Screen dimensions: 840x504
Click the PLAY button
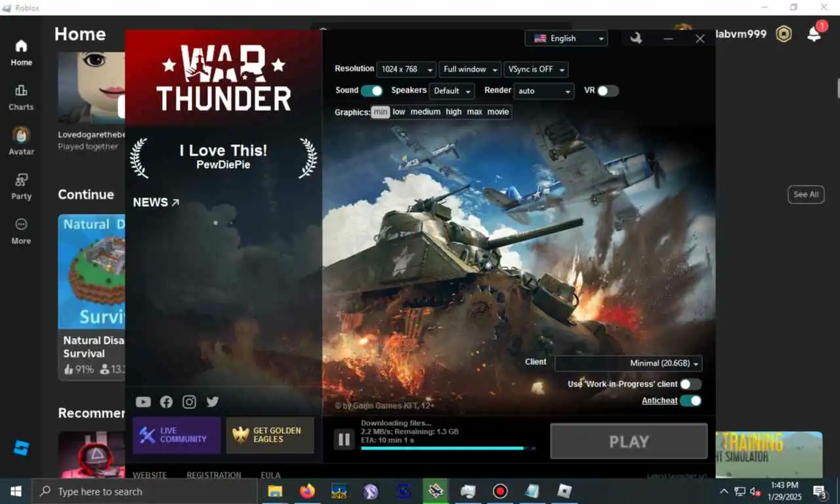(x=629, y=441)
